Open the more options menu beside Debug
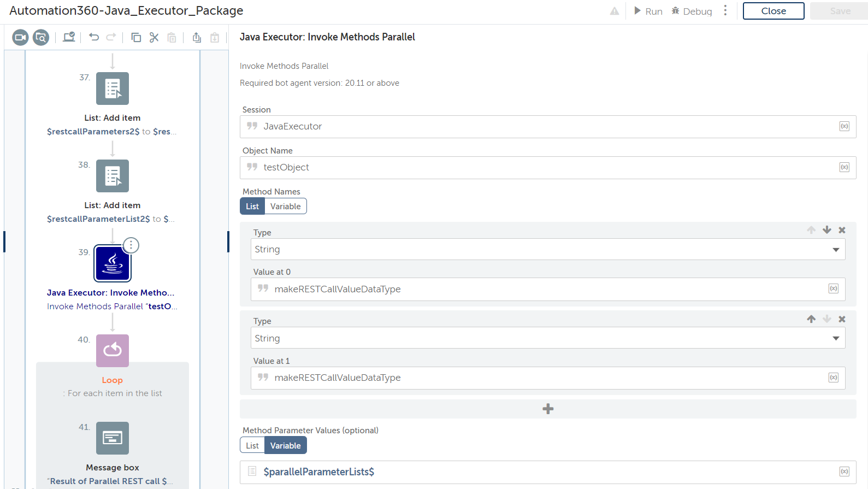Viewport: 868px width, 489px height. pyautogui.click(x=725, y=11)
